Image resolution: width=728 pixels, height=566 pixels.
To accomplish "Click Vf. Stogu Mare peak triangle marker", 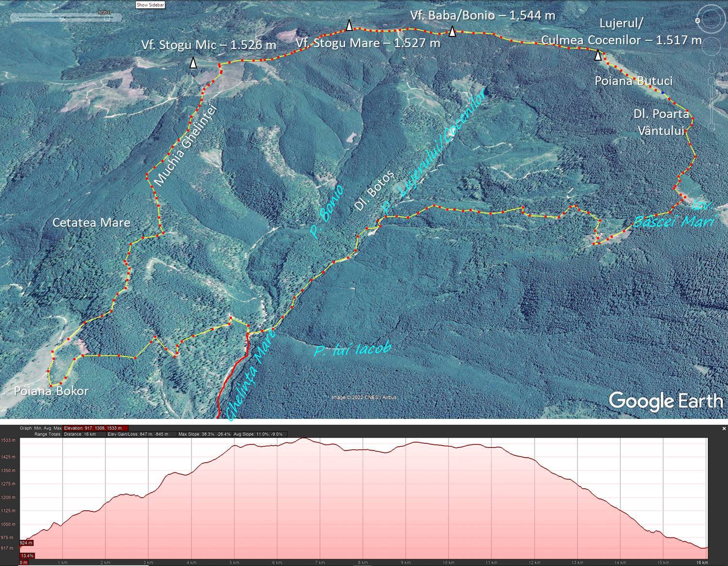I will 348,26.
